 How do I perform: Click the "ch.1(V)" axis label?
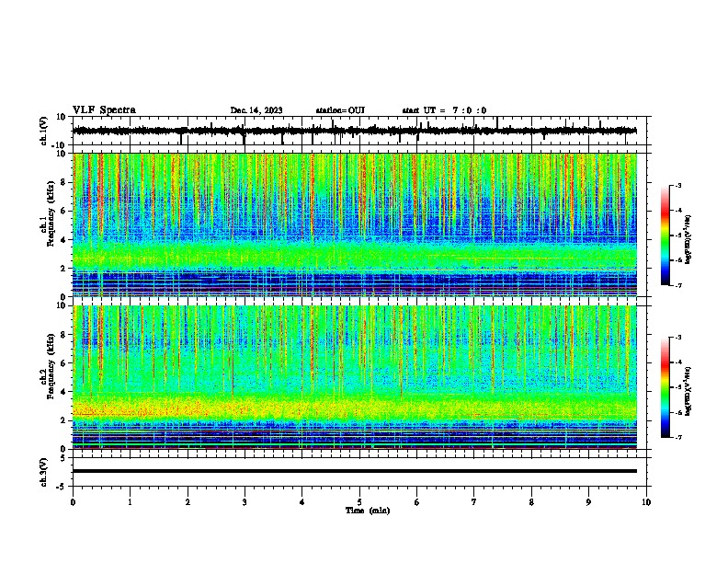(x=43, y=131)
